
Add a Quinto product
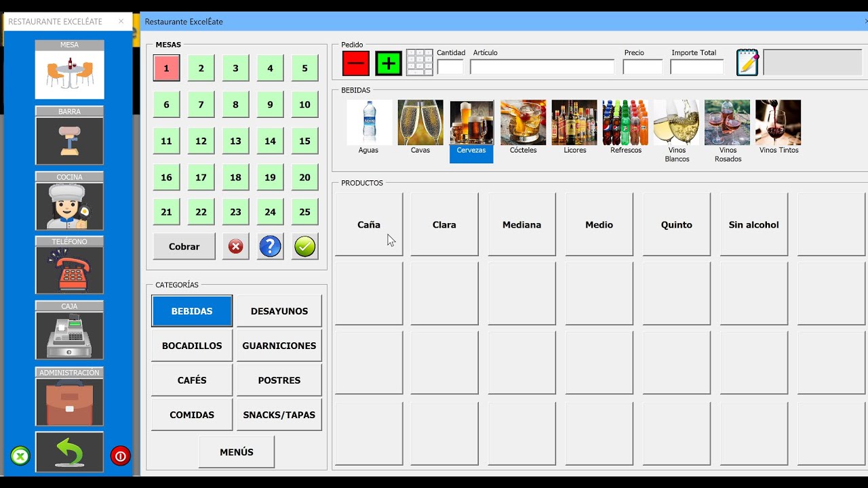[677, 224]
